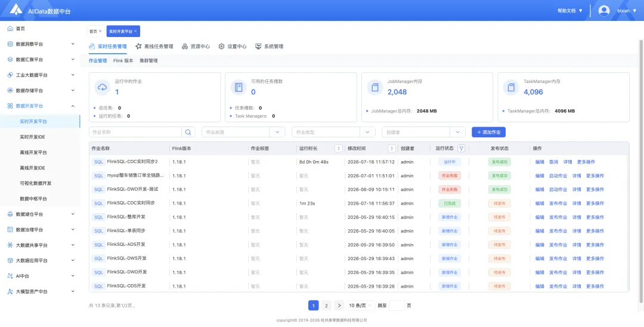
Task: Click the 作业失败 status of mysql整车销售订单 row
Action: coord(450,175)
